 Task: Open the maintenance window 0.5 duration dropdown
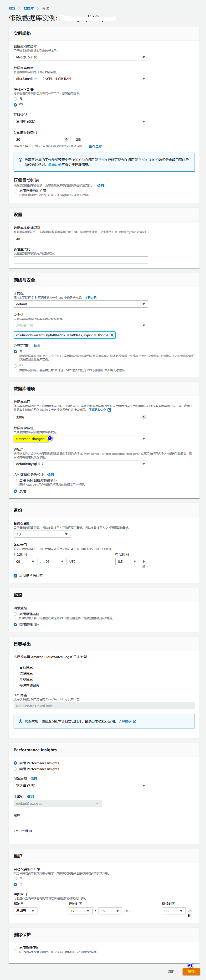click(x=174, y=911)
